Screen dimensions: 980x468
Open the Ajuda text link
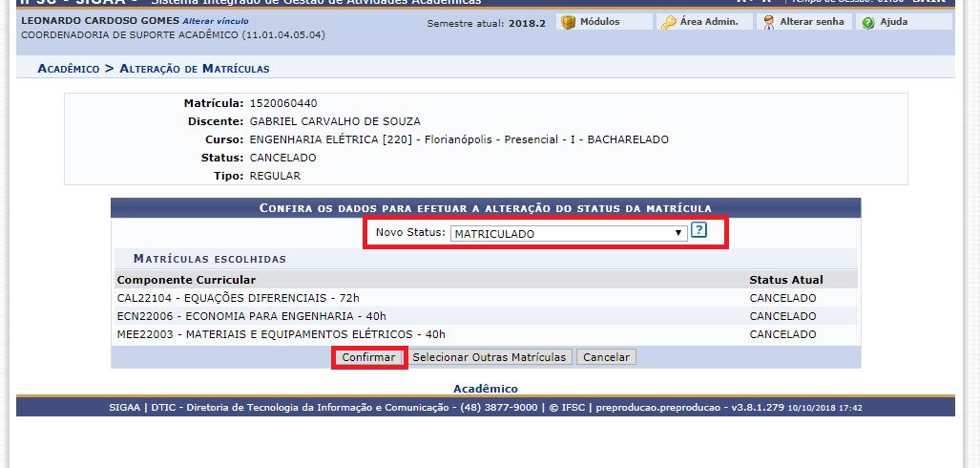coord(893,22)
